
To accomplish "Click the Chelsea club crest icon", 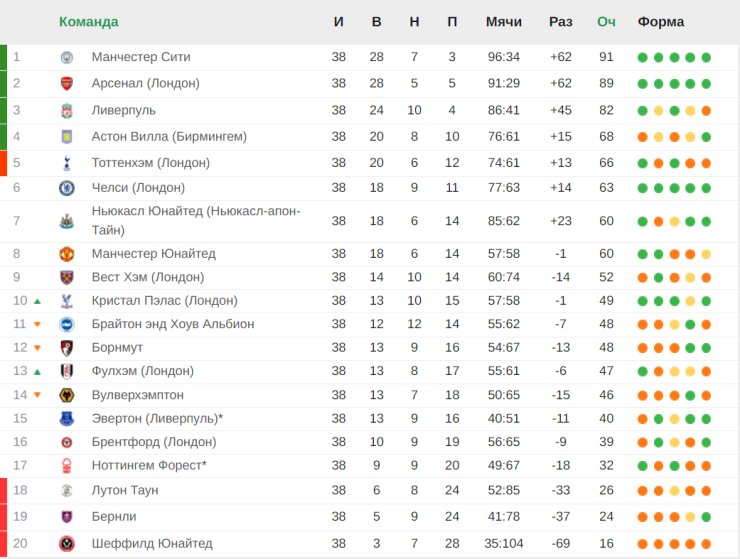I will (x=67, y=187).
